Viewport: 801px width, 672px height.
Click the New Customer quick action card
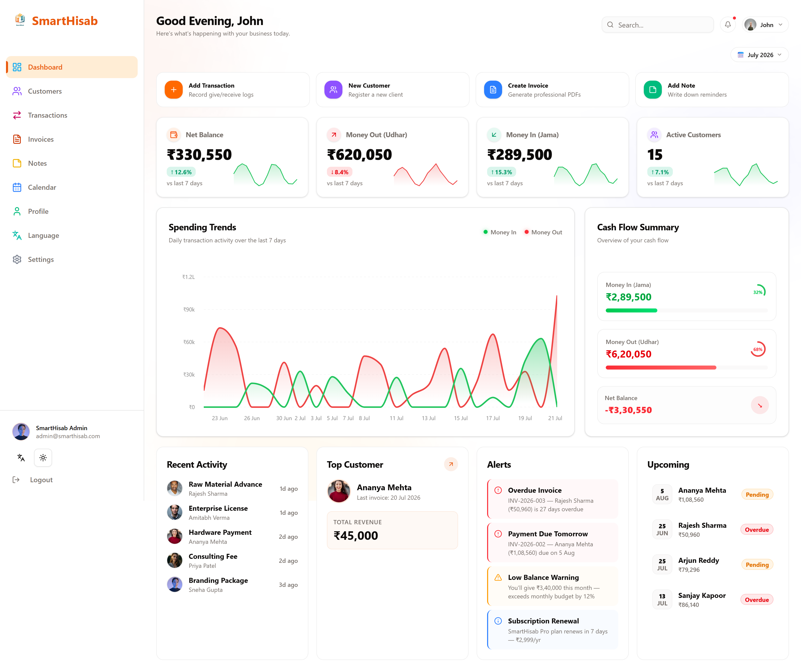[392, 90]
